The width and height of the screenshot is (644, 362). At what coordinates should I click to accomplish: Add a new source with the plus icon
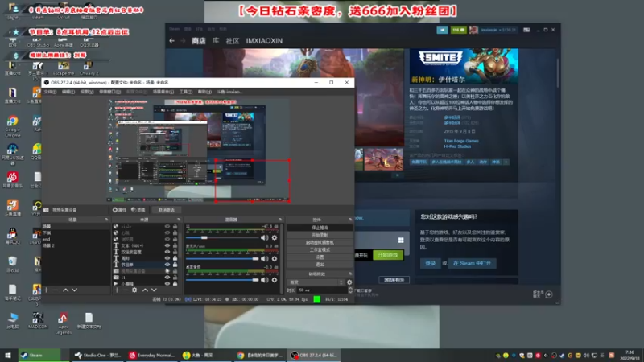[x=117, y=290]
